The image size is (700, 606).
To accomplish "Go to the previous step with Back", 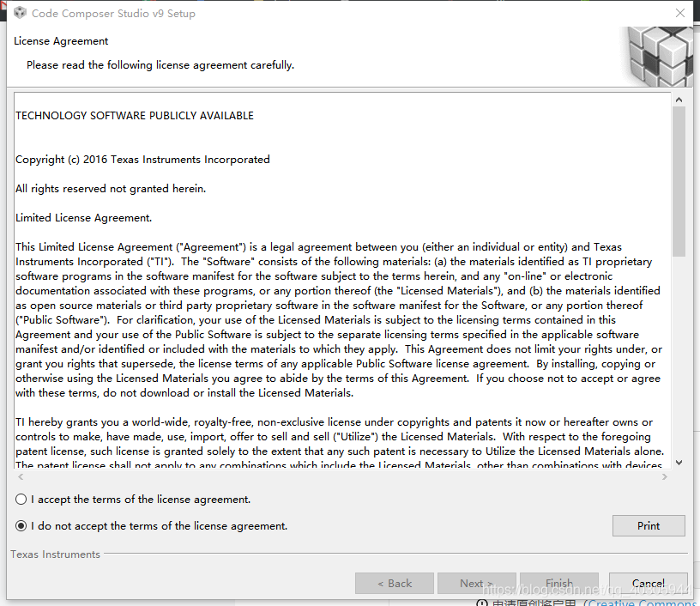I will pos(395,584).
